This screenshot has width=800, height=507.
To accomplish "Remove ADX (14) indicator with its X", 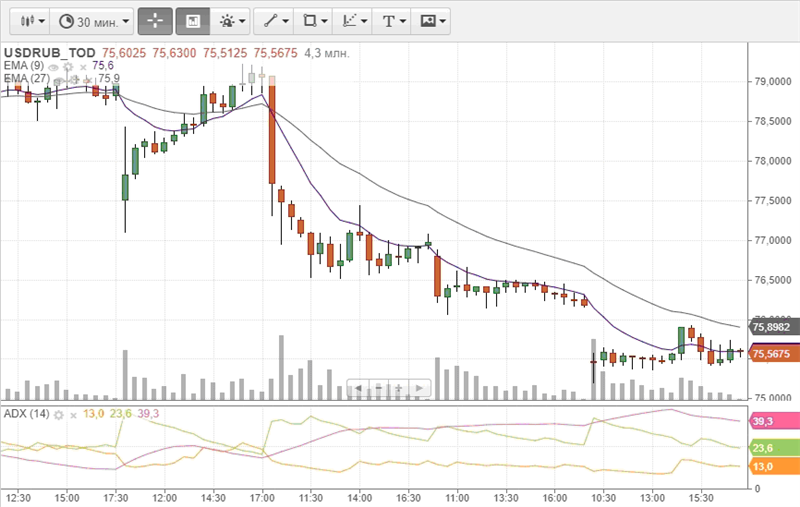I will pos(73,415).
